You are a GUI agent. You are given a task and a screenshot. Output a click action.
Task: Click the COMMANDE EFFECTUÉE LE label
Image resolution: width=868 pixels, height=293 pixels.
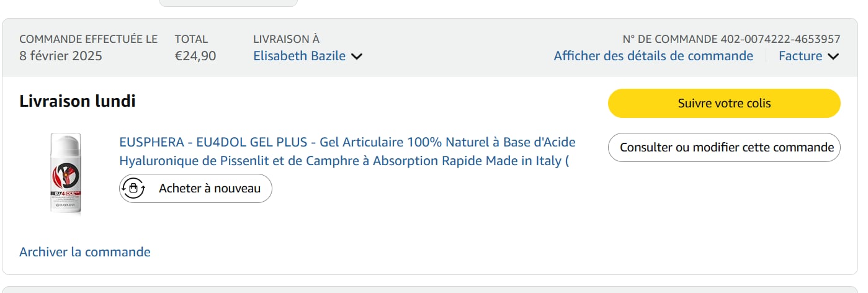point(89,39)
